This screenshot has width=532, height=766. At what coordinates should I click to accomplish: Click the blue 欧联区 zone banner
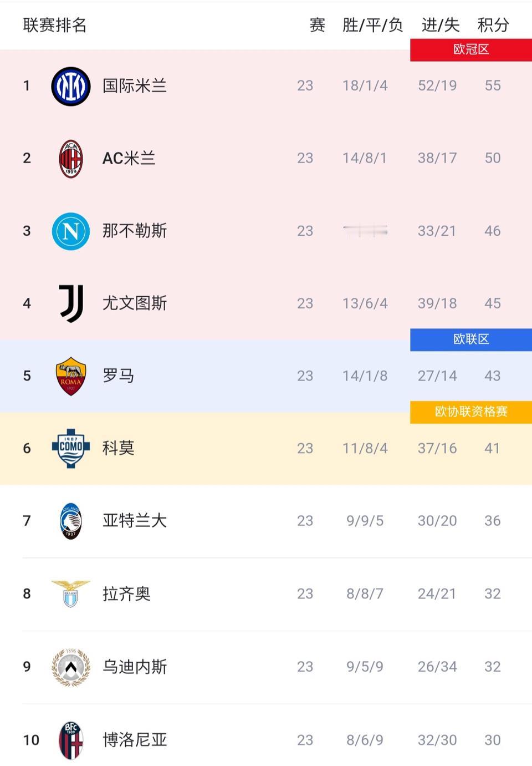click(x=470, y=339)
